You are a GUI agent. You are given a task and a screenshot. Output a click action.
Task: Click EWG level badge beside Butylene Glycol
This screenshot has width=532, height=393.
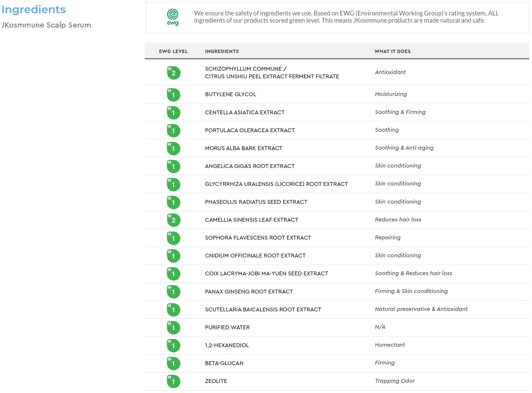point(173,95)
